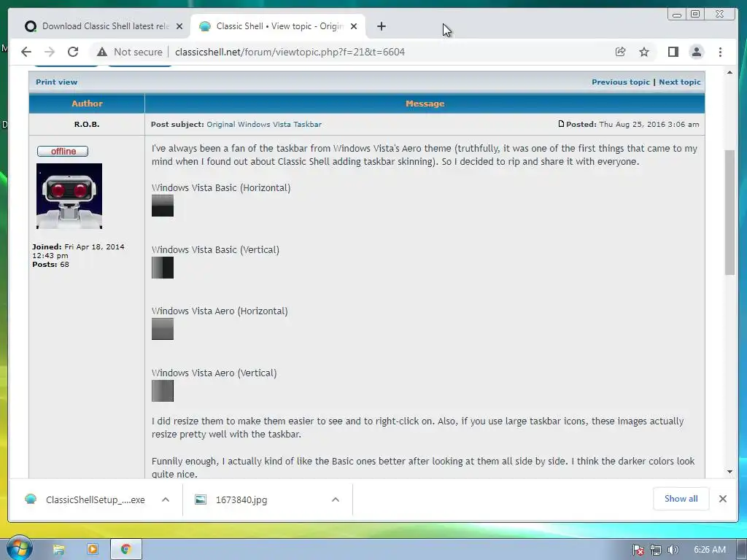This screenshot has height=560, width=747.
Task: Click the forward navigation arrow
Action: coord(49,52)
